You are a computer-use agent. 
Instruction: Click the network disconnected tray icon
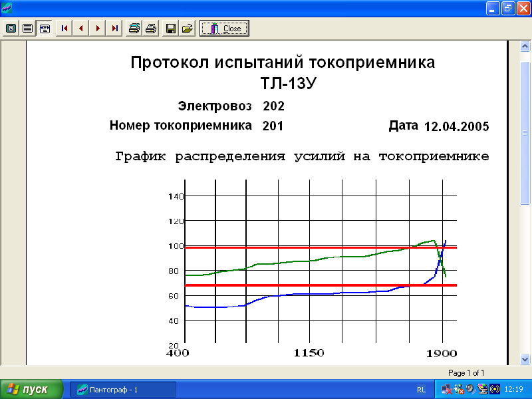coord(446,389)
